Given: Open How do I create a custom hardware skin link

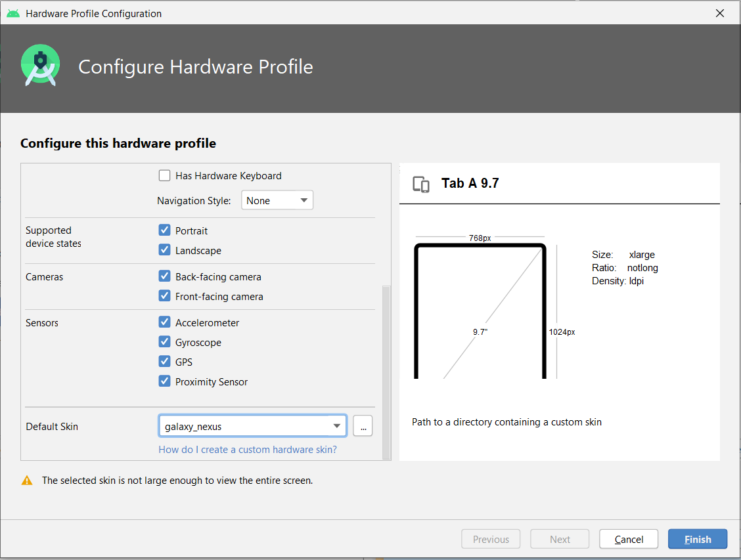Looking at the screenshot, I should (248, 450).
